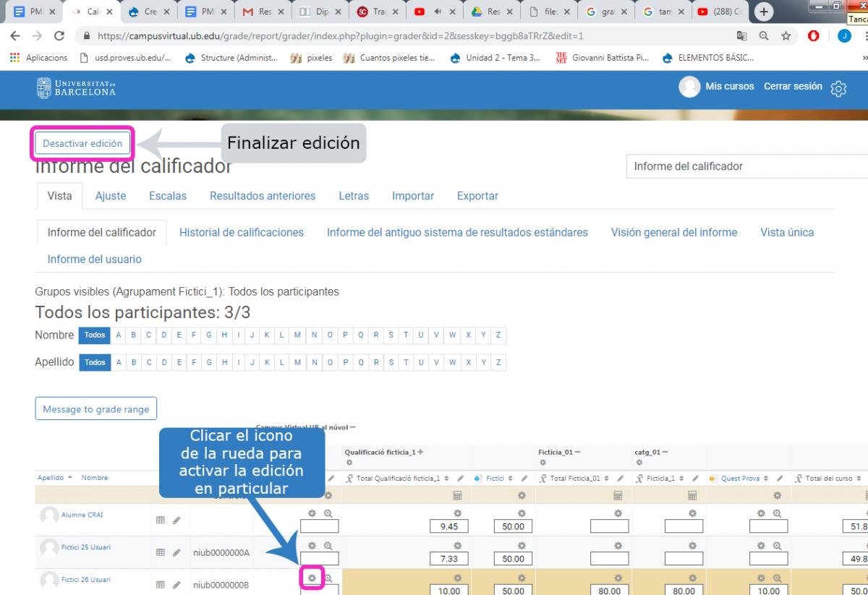Click pencil icon beside Quest Prova column
This screenshot has width=868, height=595.
click(780, 479)
